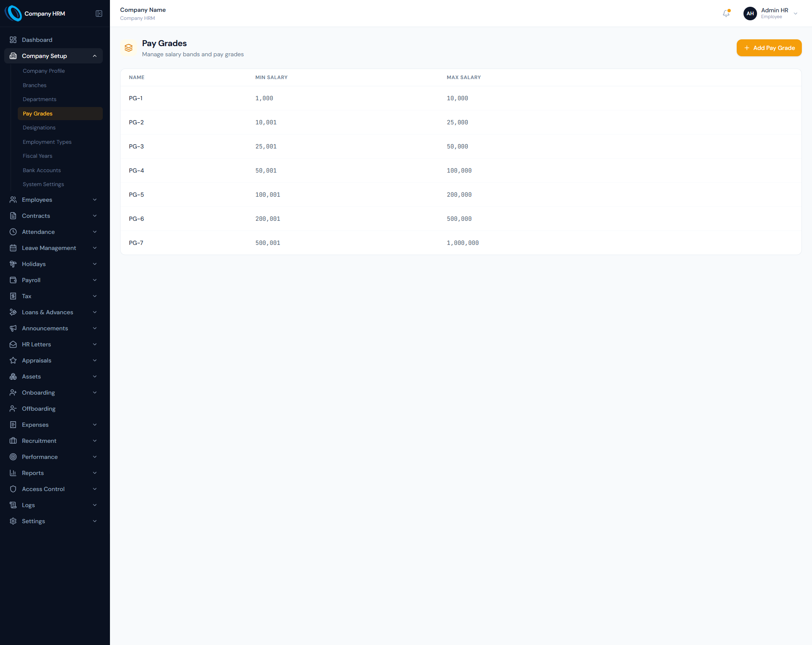Click the Offboarding user-minus icon
This screenshot has width=812, height=645.
(x=13, y=409)
